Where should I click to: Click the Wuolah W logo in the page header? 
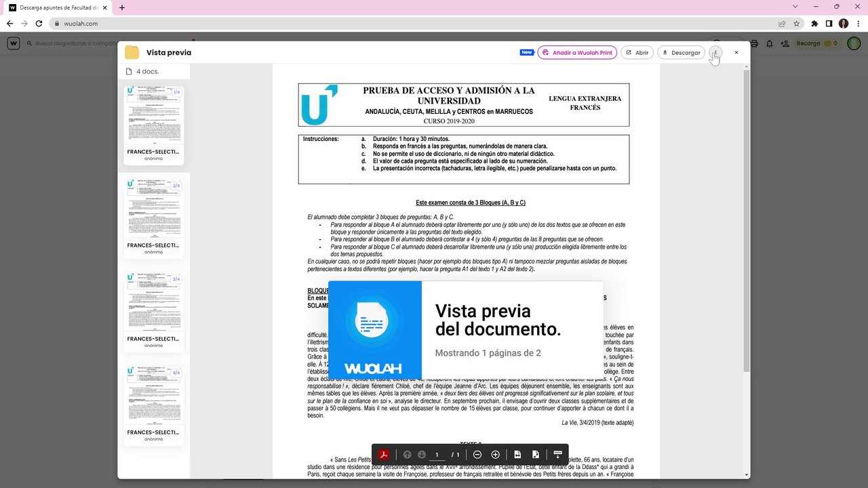point(13,43)
